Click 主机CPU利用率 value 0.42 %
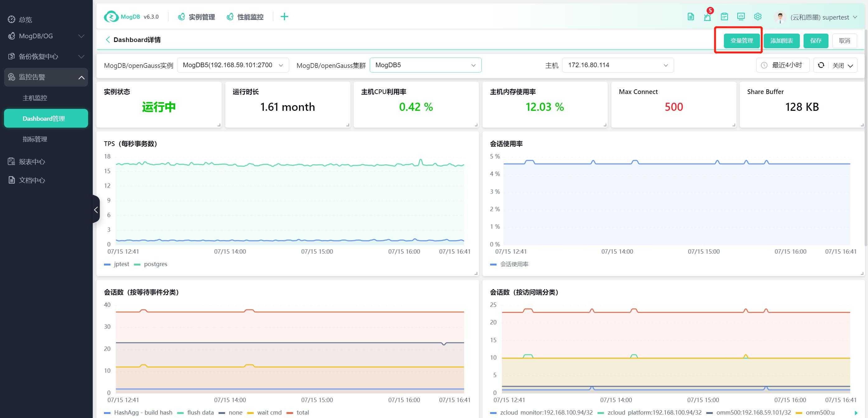Viewport: 868px width, 418px height. (416, 107)
